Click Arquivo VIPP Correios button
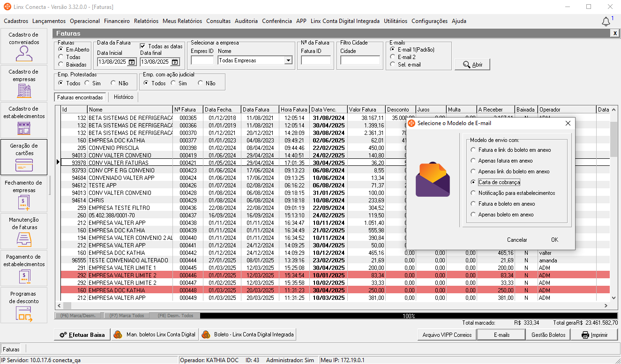 pyautogui.click(x=447, y=335)
